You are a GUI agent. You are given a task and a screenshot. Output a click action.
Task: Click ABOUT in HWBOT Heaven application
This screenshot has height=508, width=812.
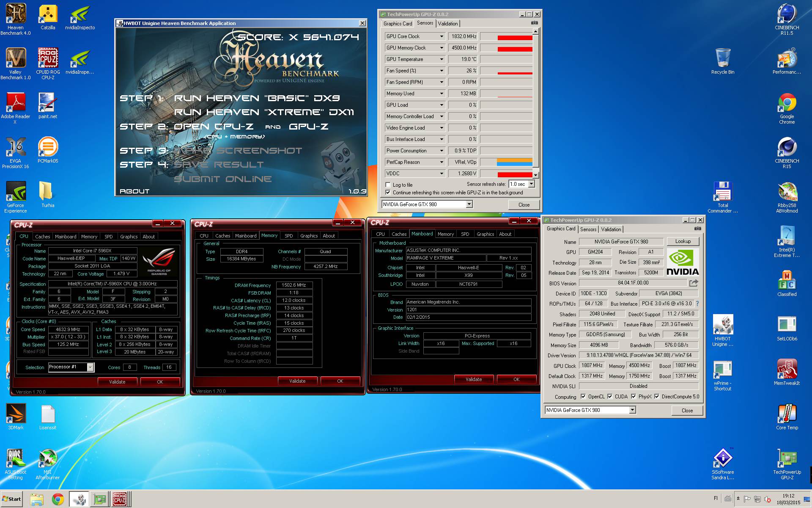(x=134, y=191)
